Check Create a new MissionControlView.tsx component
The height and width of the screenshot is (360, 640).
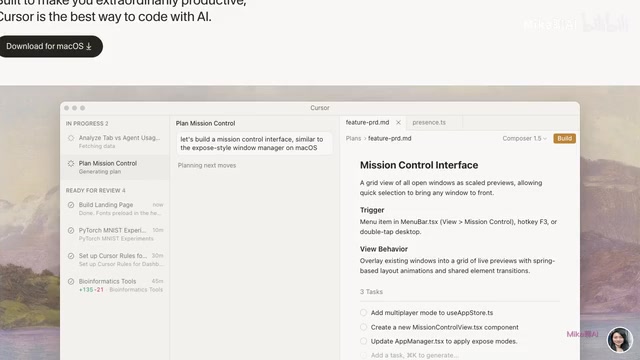coord(363,327)
